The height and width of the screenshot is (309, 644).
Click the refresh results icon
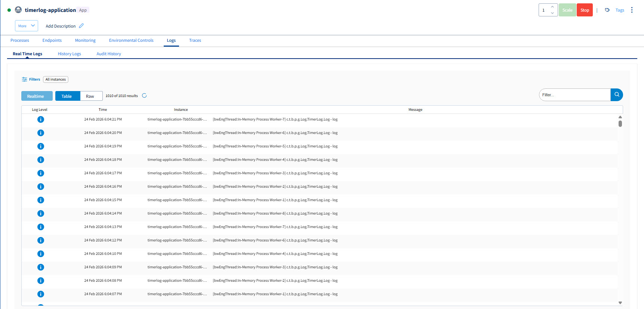[x=144, y=96]
